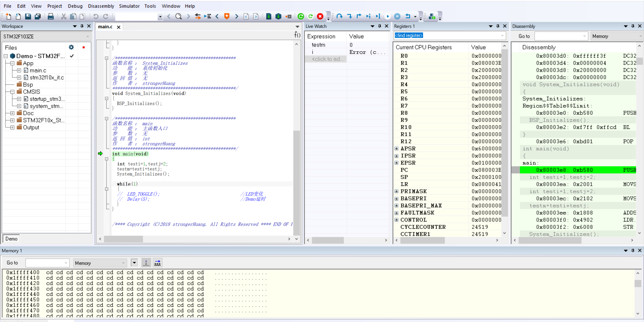The image size is (644, 322).
Task: Select main.c in the Files tree
Action: (38, 70)
